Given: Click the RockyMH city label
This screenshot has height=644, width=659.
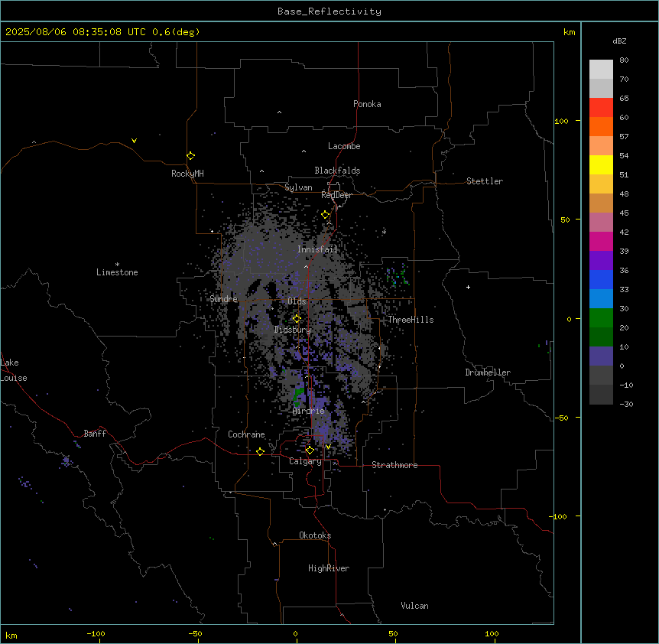Looking at the screenshot, I should pos(187,174).
